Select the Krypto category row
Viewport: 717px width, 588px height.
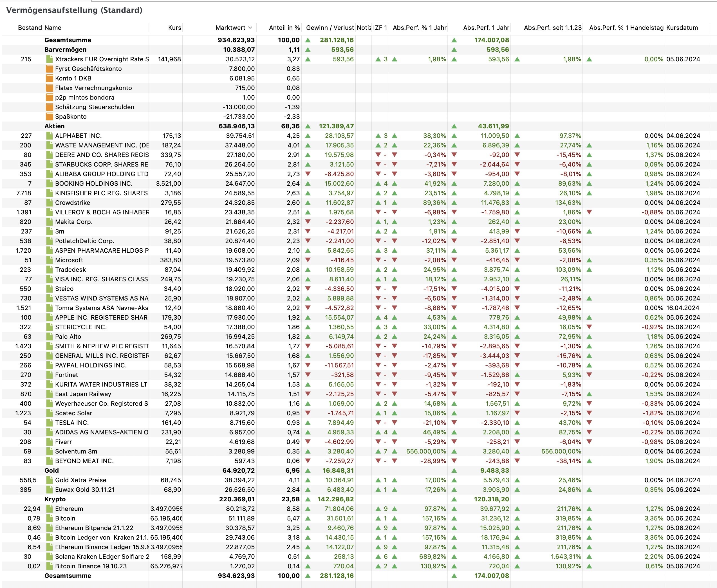[55, 499]
